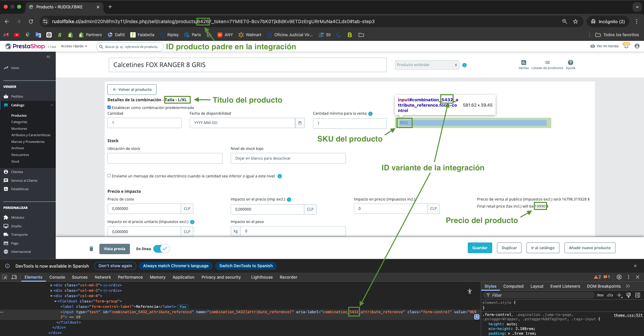The height and width of the screenshot is (336, 644).
Task: Click Switch DevTools to Spanish
Action: (246, 266)
